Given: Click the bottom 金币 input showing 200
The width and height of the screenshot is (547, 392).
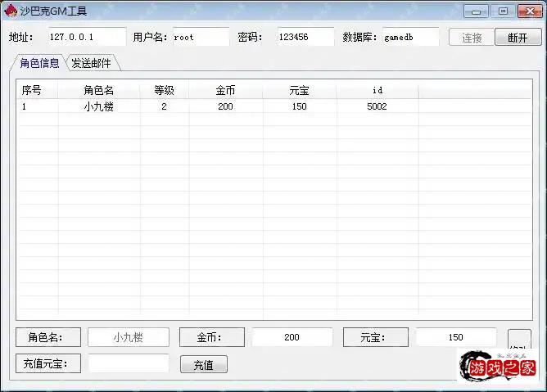Looking at the screenshot, I should click(292, 337).
